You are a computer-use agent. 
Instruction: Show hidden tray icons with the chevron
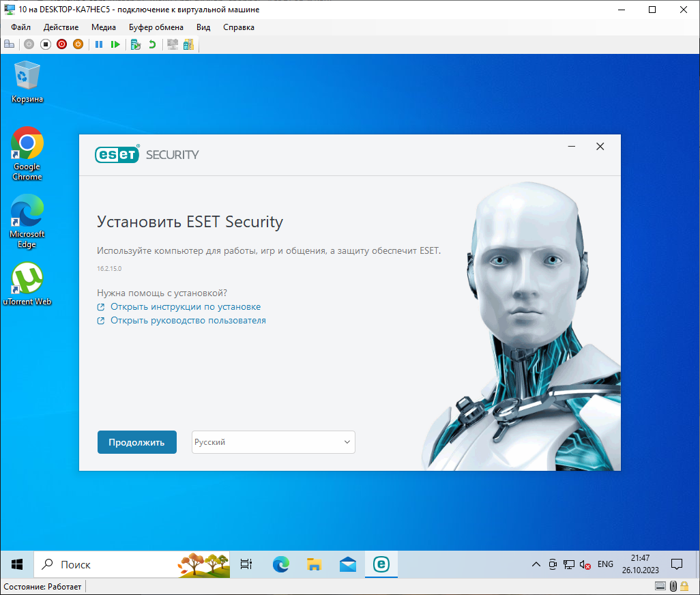[x=536, y=564]
